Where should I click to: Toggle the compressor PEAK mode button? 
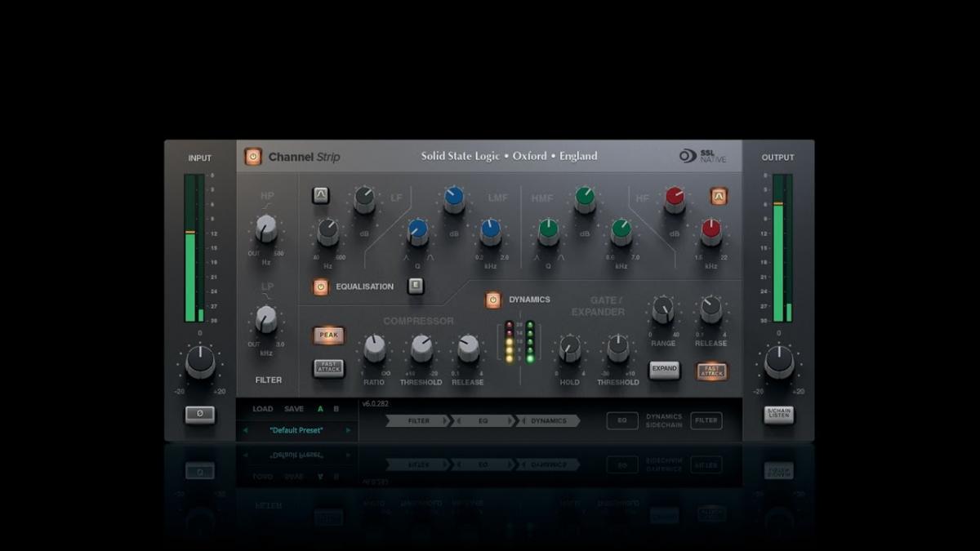click(x=328, y=335)
